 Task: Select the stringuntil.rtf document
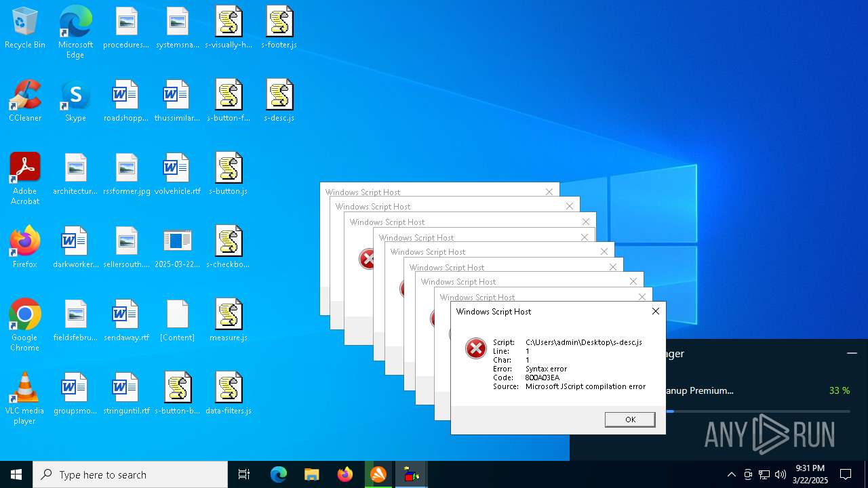[x=126, y=394]
